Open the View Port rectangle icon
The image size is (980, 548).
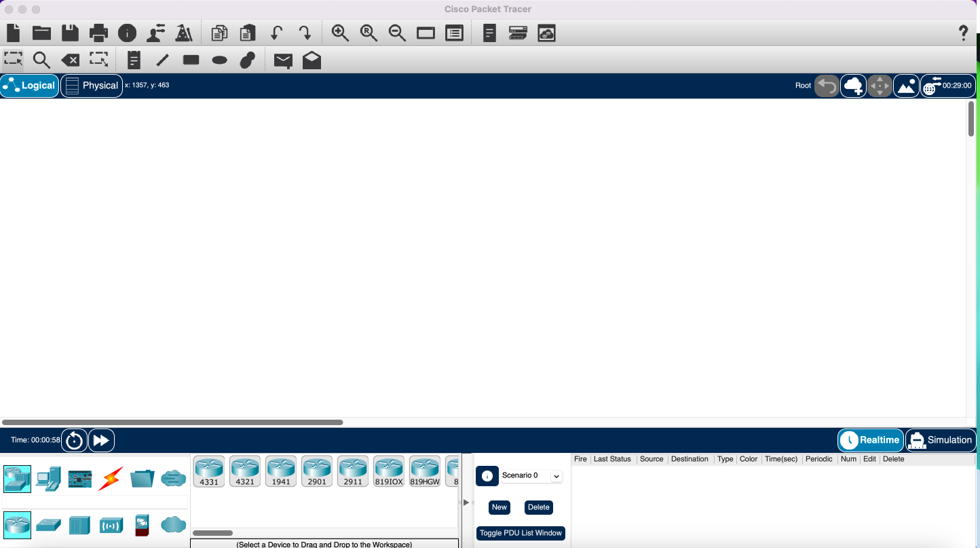pos(426,33)
